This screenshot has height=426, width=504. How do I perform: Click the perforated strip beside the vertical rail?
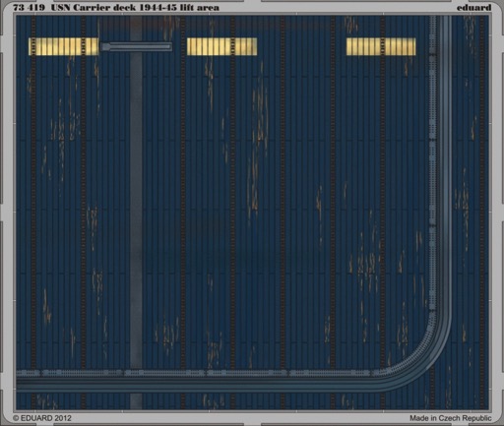point(433,164)
